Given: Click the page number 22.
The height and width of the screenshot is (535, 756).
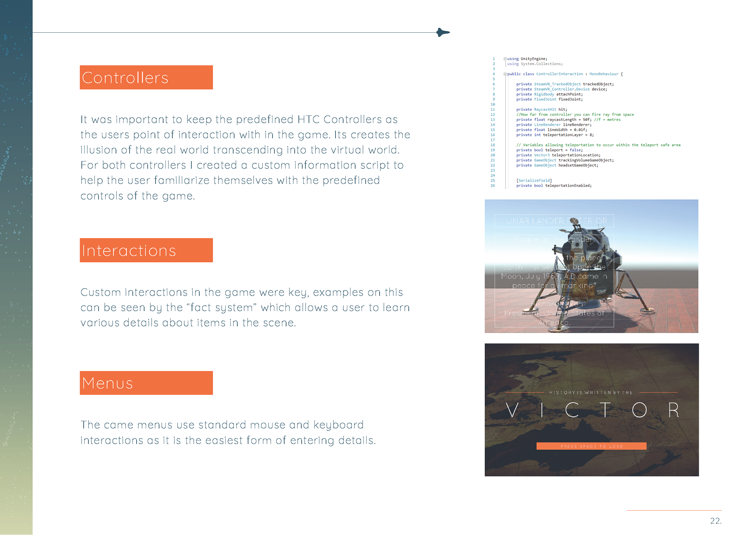Looking at the screenshot, I should click(x=716, y=521).
